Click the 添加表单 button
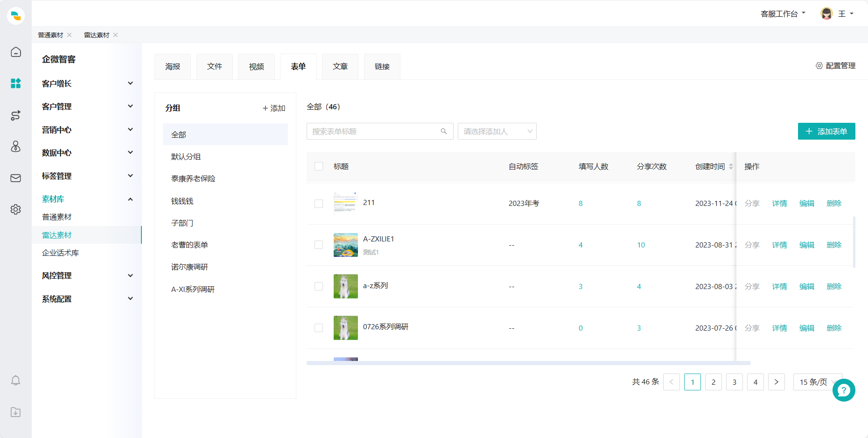Viewport: 868px width, 438px height. point(826,131)
